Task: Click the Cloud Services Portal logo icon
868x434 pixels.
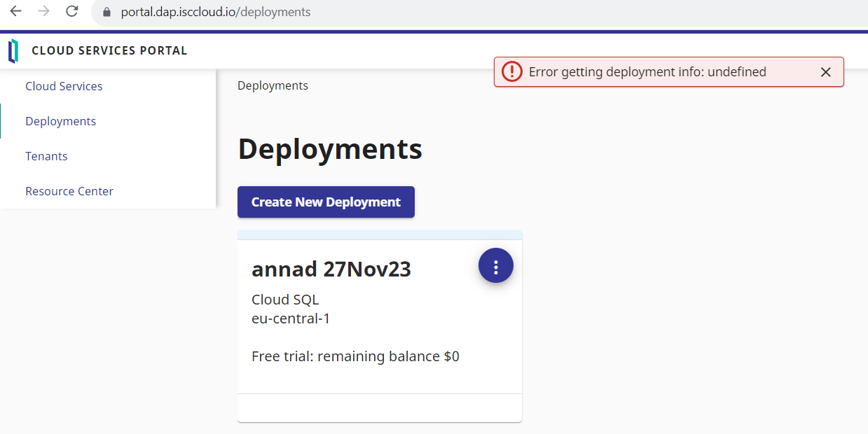Action: click(13, 51)
